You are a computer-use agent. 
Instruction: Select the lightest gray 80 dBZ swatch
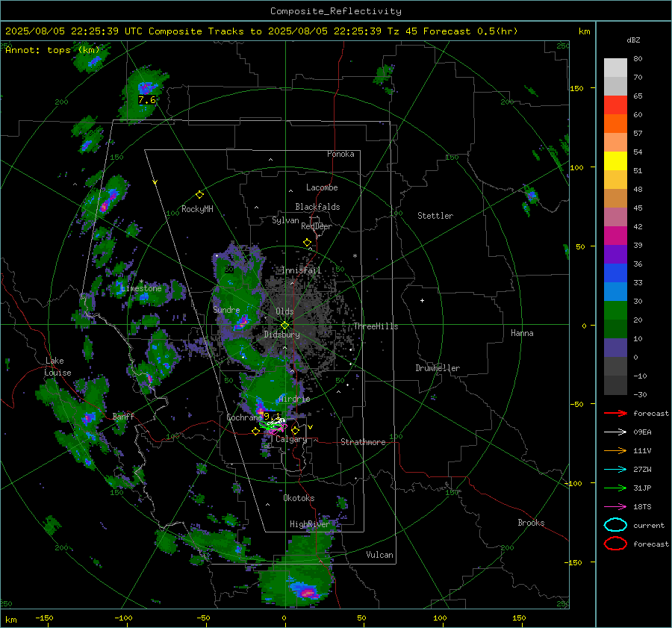615,68
